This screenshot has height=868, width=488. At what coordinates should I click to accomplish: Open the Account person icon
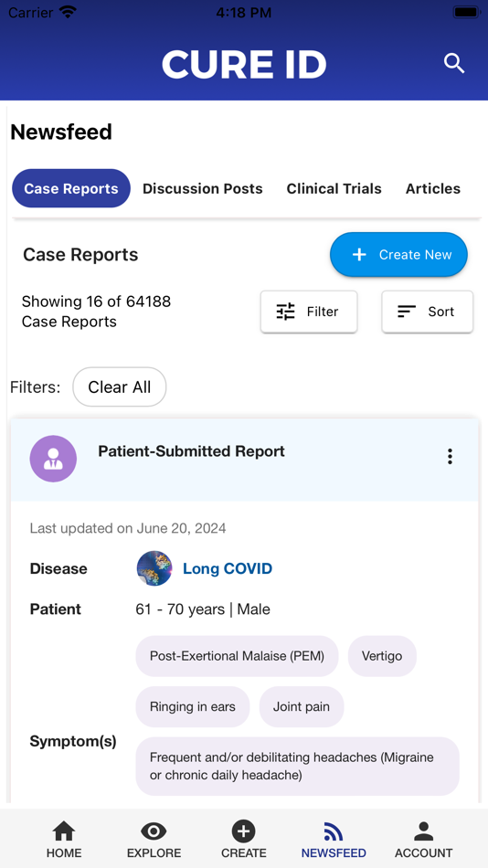pos(423,831)
